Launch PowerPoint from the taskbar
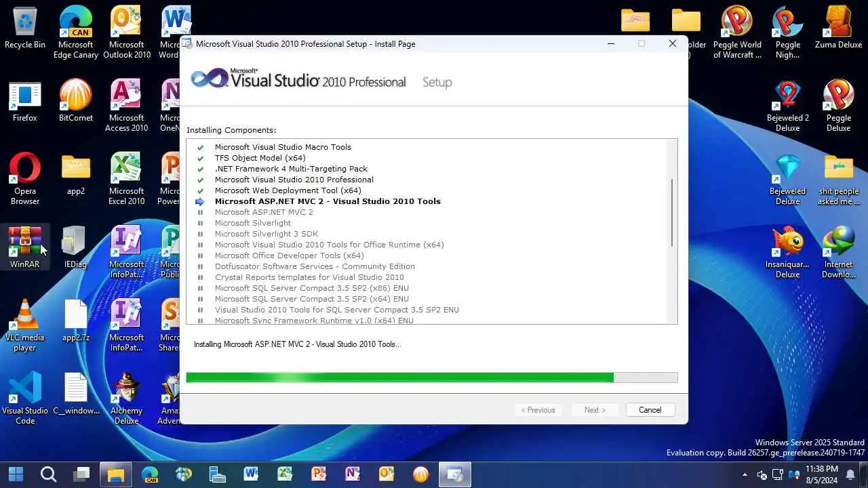Image resolution: width=868 pixels, height=488 pixels. click(x=319, y=474)
